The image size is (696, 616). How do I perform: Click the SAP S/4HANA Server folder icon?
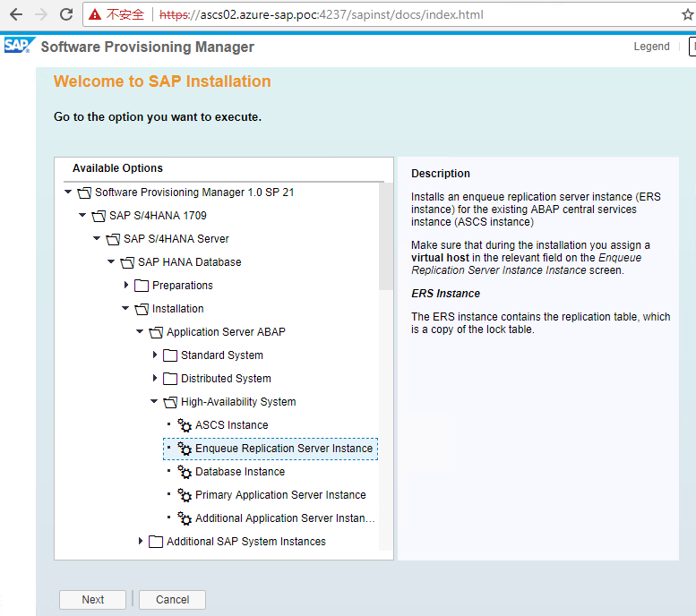113,239
